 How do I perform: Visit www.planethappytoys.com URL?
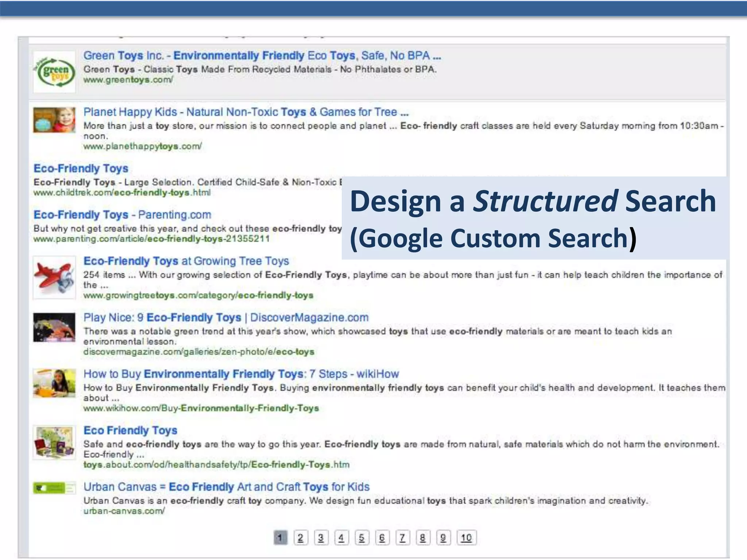(143, 147)
